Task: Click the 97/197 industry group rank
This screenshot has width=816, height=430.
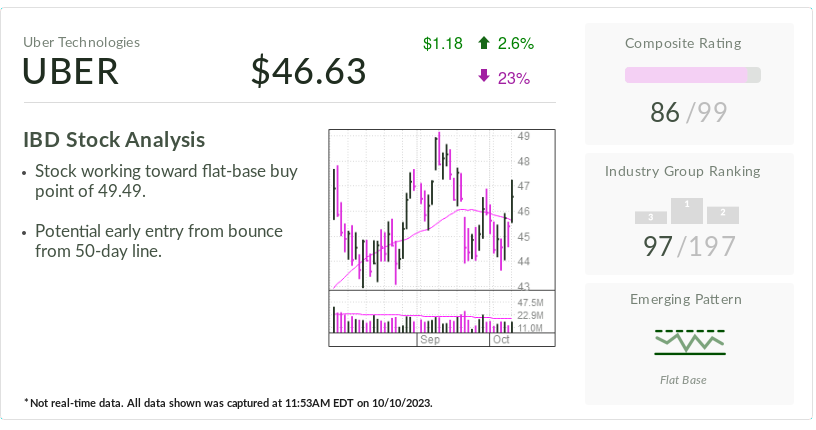Action: click(689, 246)
